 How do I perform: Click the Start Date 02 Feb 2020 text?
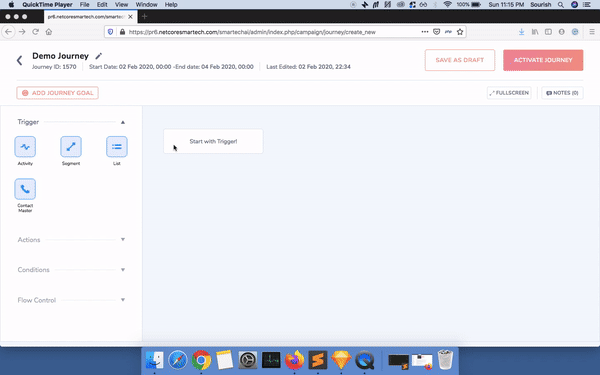pos(130,67)
